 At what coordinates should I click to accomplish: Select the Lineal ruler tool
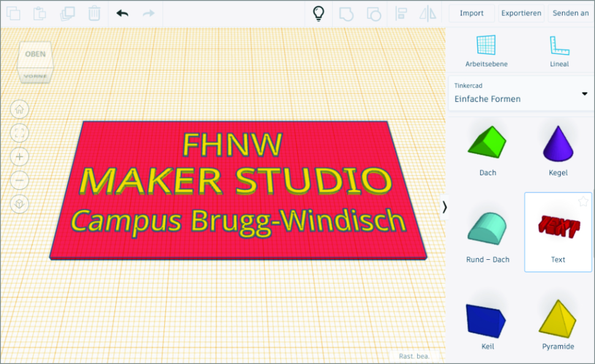pyautogui.click(x=559, y=51)
